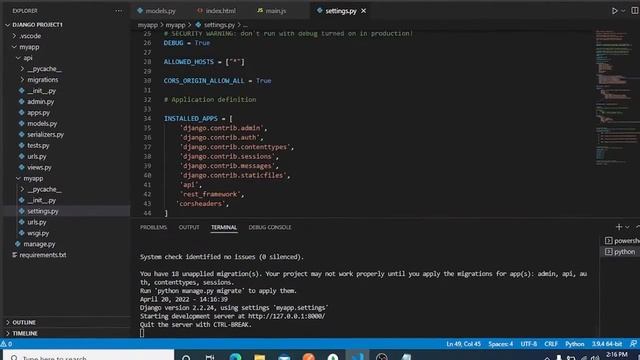This screenshot has height=360, width=640.
Task: Open the launch profile dropdown beside plus
Action: pos(627,227)
